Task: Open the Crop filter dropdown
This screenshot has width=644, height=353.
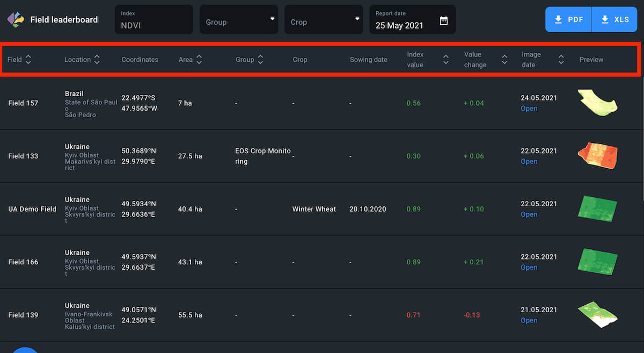Action: click(x=324, y=20)
